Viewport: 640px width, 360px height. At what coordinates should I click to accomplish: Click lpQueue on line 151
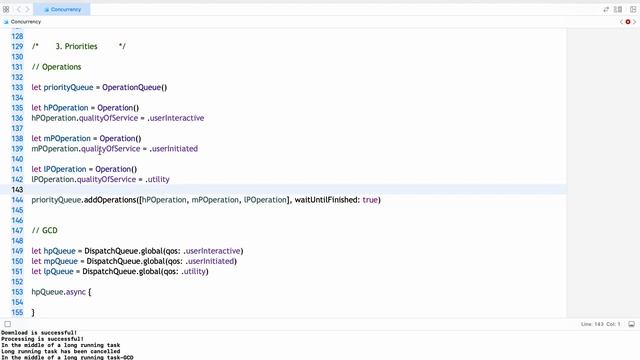coord(58,271)
